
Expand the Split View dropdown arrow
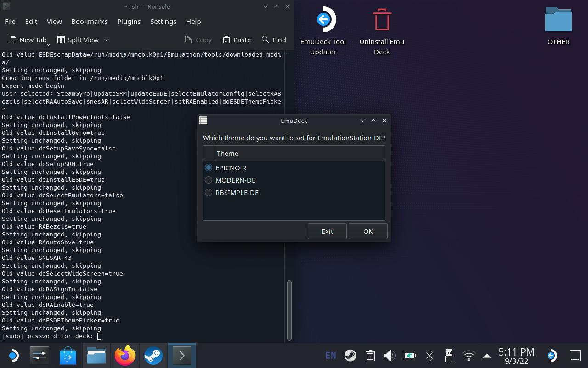107,40
